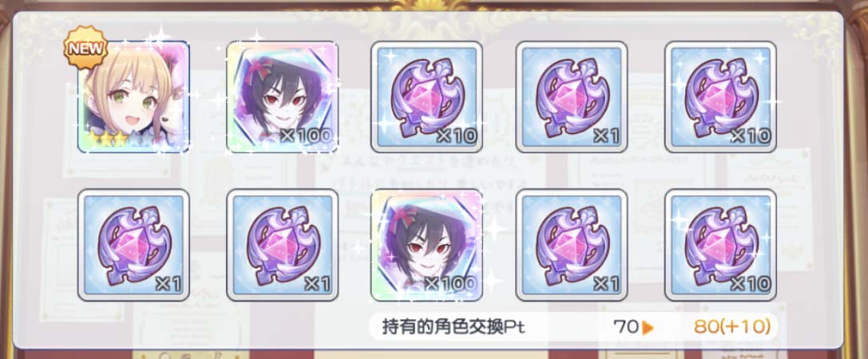Viewport: 868px width, 359px height.
Task: Click the 70 current points value
Action: [x=626, y=327]
